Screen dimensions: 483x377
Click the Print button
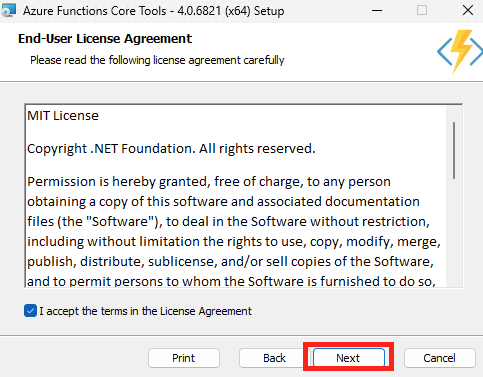(184, 358)
